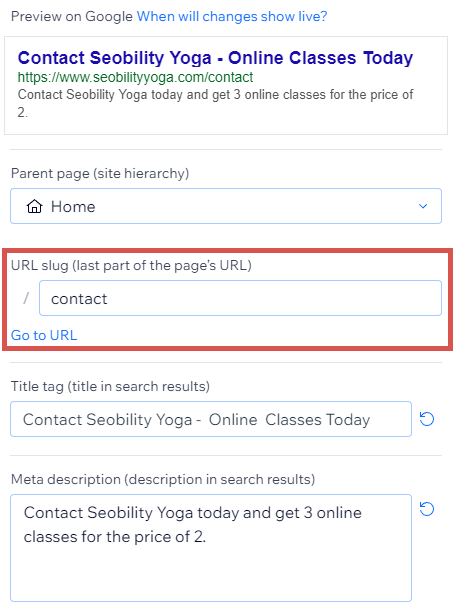Click the 'Parent page (site hierarchy)' label
This screenshot has width=455, height=610.
[100, 173]
